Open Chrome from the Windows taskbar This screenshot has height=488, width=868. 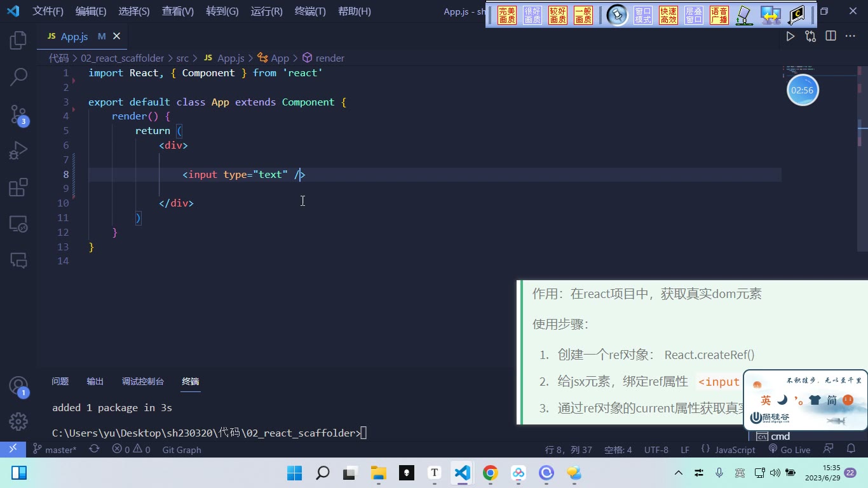(490, 473)
